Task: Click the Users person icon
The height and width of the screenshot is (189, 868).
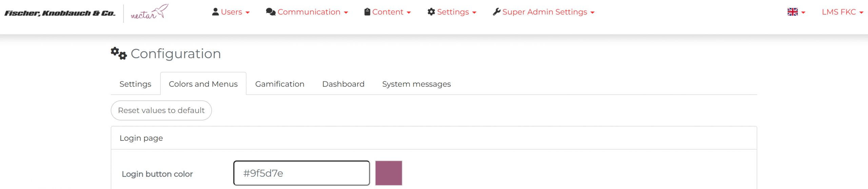Action: [x=215, y=12]
